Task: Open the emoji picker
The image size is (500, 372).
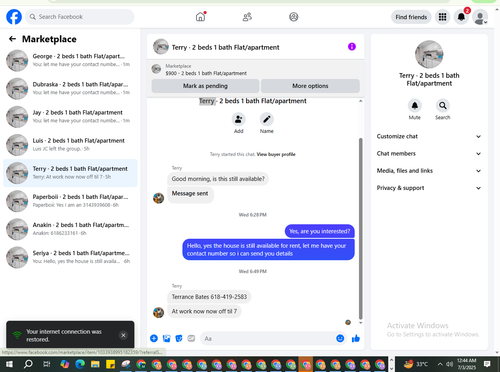Action: coord(340,339)
